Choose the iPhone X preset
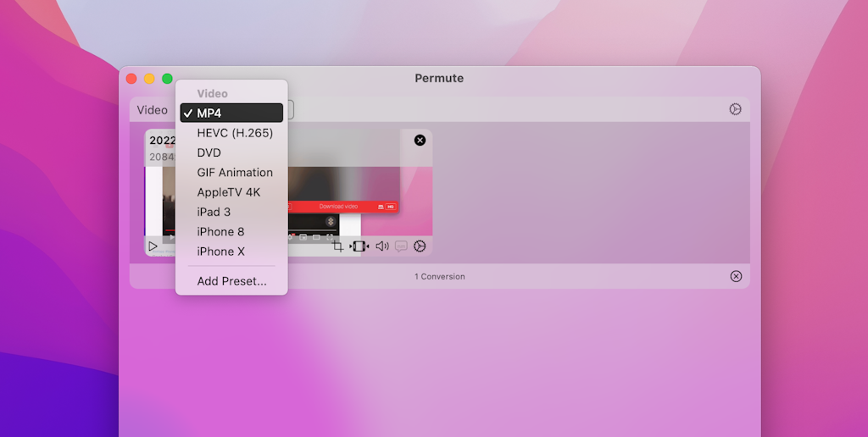This screenshot has height=437, width=868. (231, 252)
